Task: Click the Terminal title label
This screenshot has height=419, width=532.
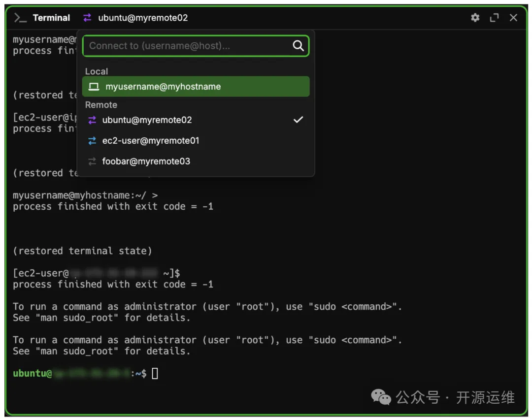Action: click(x=51, y=18)
